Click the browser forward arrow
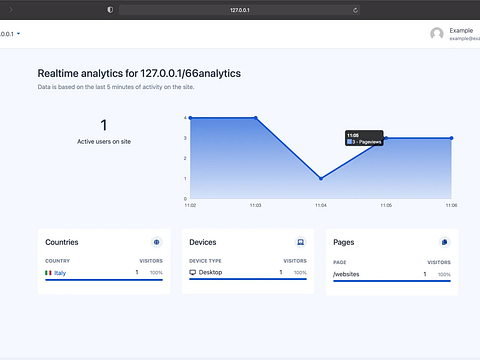Screen dimensions: 480x360 pos(11,10)
